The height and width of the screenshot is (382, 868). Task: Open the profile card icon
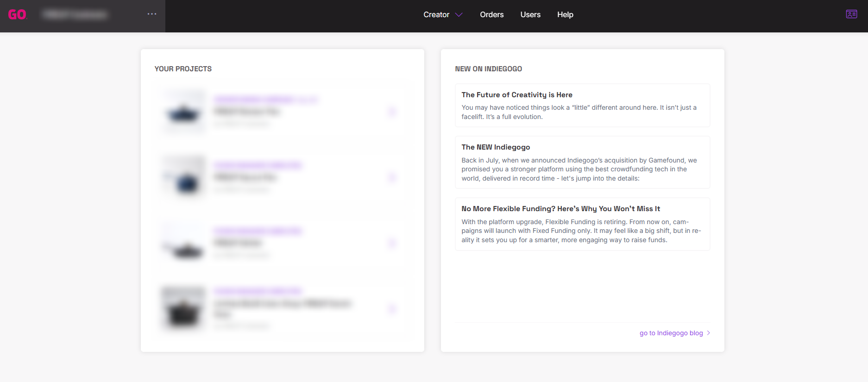[x=851, y=14]
